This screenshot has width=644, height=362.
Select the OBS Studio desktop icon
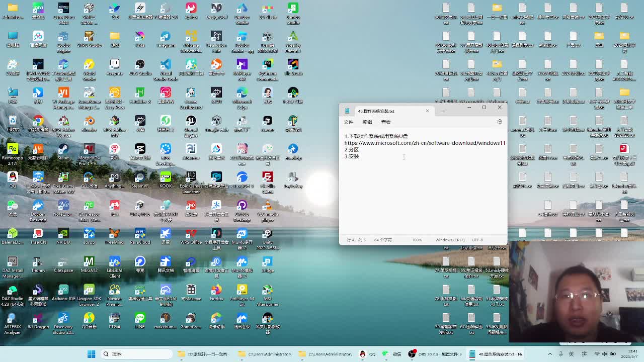point(140,67)
